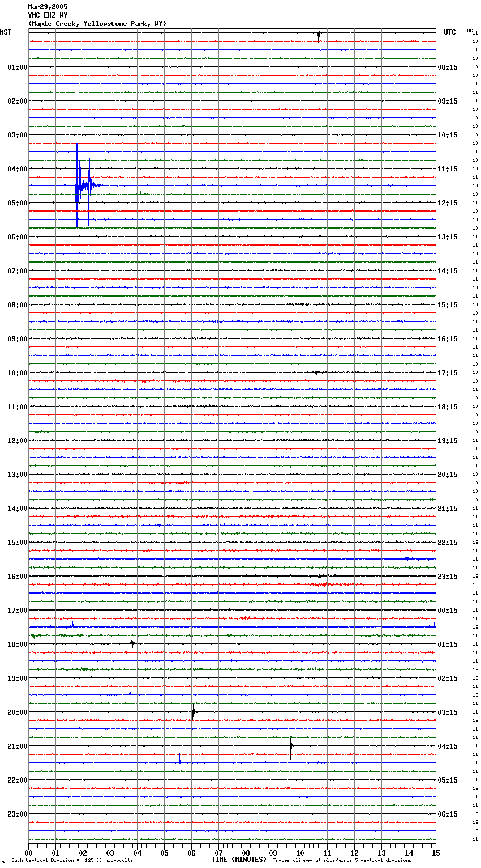This screenshot has height=868, width=481.
Task: Click the 23:15 UTC row label
Action: 448,577
